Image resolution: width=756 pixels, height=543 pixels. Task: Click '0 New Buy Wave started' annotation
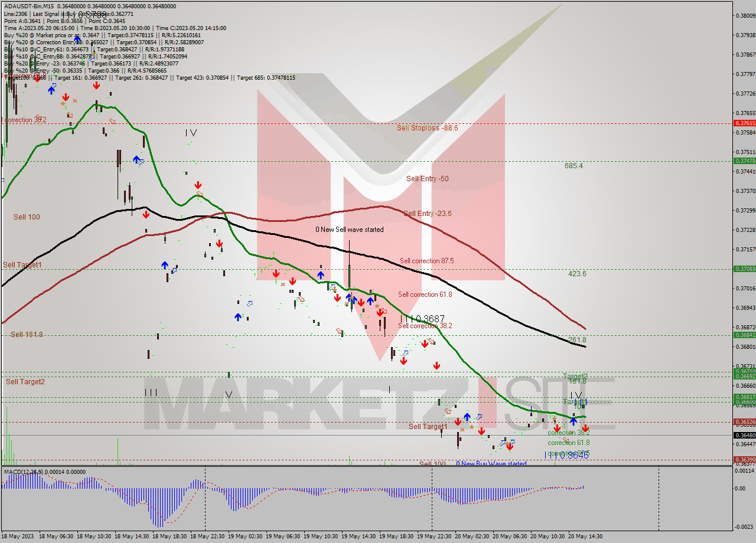(x=491, y=464)
